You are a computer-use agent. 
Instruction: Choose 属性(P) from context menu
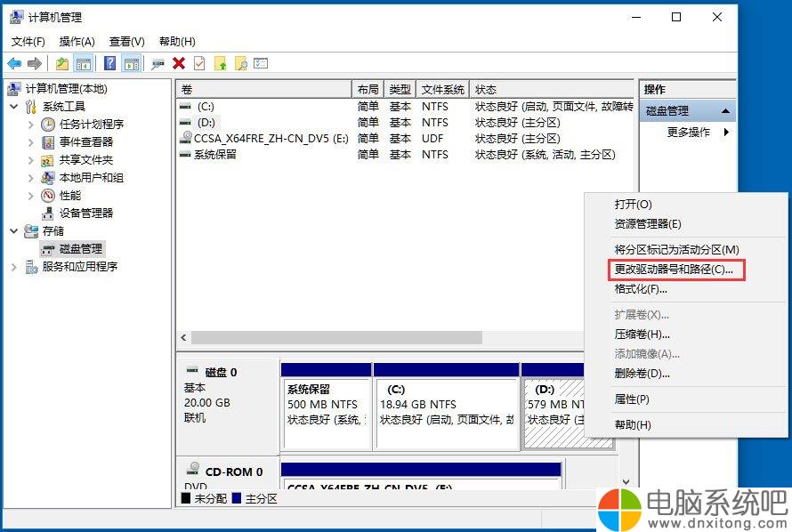[x=685, y=399]
